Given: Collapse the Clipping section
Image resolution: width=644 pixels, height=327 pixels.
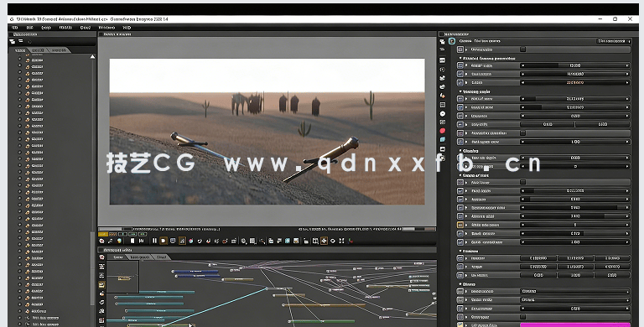Looking at the screenshot, I should pos(460,151).
